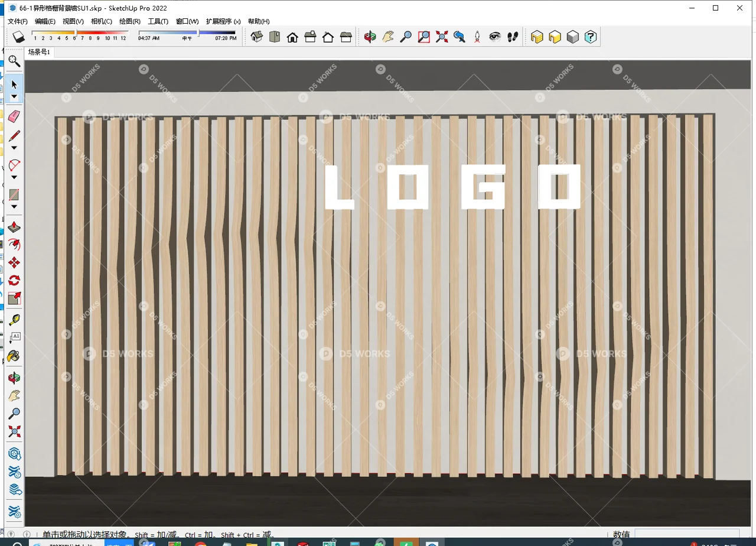Screen dimensions: 756x546
Task: Expand the Arc tool dropdown triangle
Action: coord(14,176)
